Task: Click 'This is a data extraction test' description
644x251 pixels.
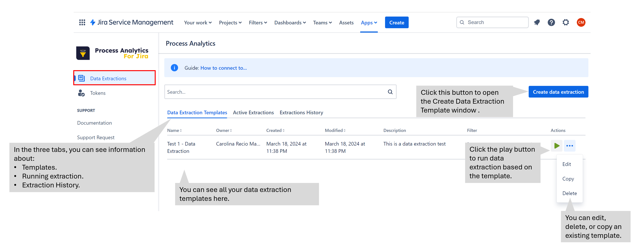Action: [414, 144]
